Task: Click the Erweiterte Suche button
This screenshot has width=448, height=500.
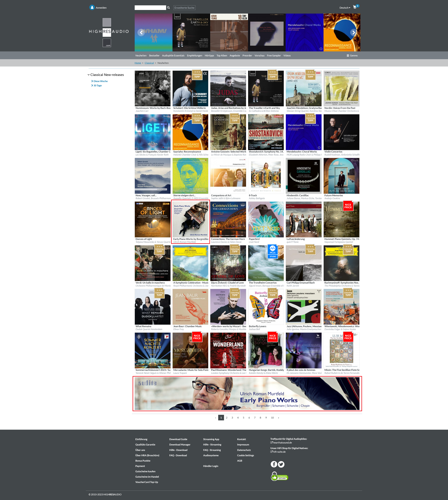Action: pos(184,8)
